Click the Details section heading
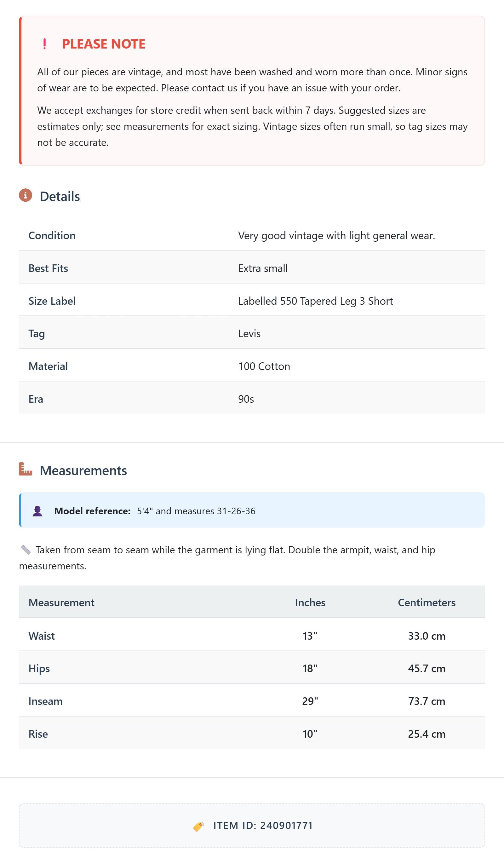This screenshot has width=504, height=864. 60,196
